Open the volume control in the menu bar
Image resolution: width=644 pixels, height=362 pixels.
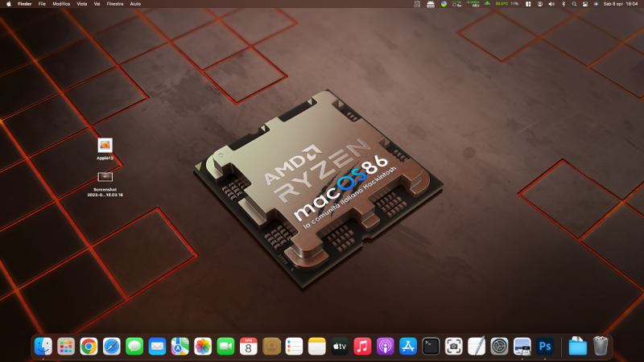[551, 4]
